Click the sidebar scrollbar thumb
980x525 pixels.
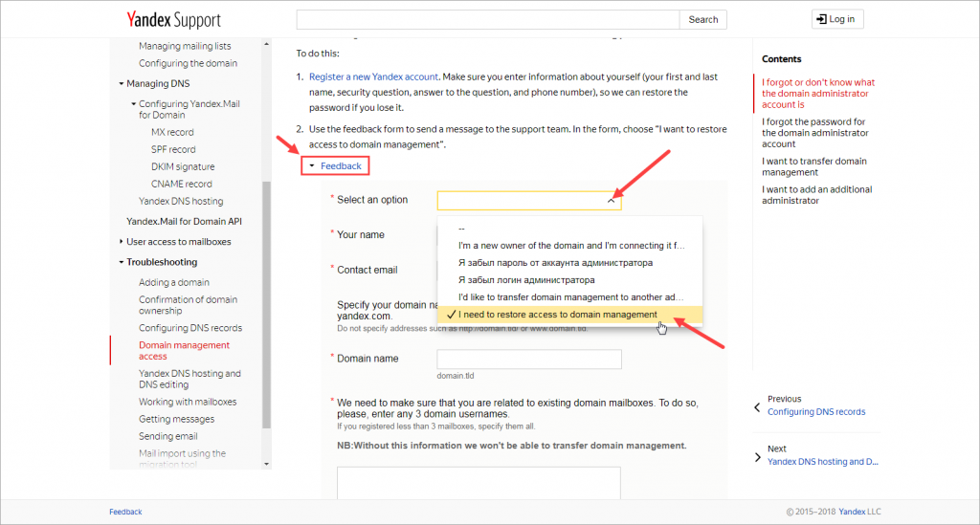(x=267, y=305)
